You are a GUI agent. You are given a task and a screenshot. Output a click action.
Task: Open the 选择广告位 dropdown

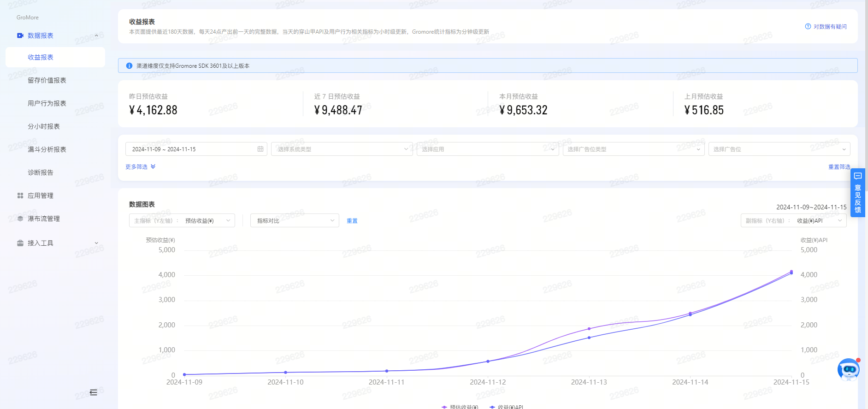[x=779, y=149]
